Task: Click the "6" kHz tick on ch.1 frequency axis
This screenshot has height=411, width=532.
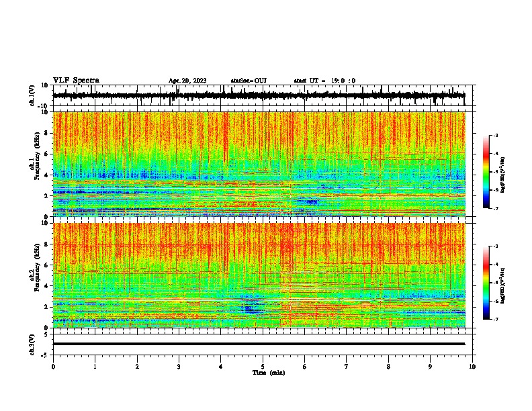Action: pos(46,154)
